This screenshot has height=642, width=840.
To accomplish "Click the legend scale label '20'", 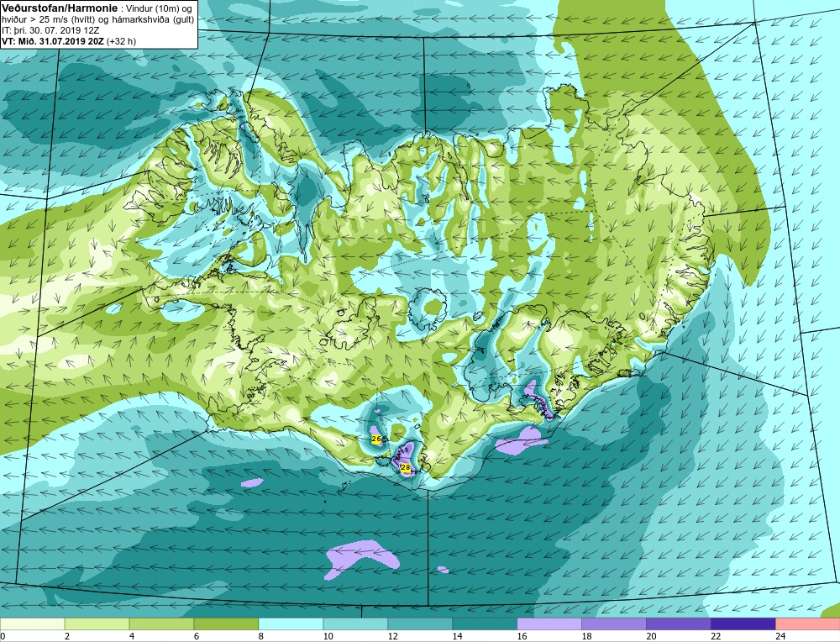I will tap(651, 637).
